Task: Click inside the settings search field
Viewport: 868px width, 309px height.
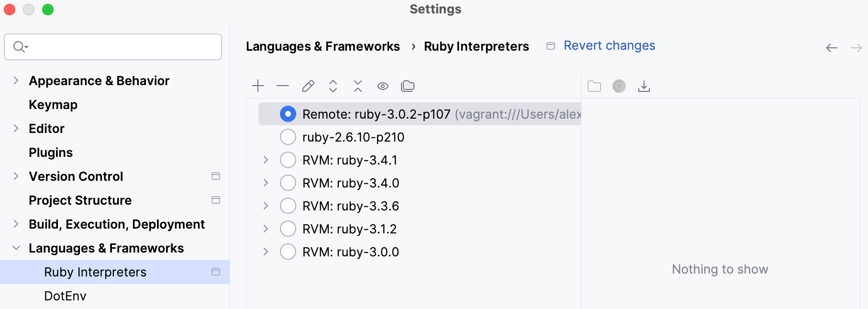Action: click(112, 47)
